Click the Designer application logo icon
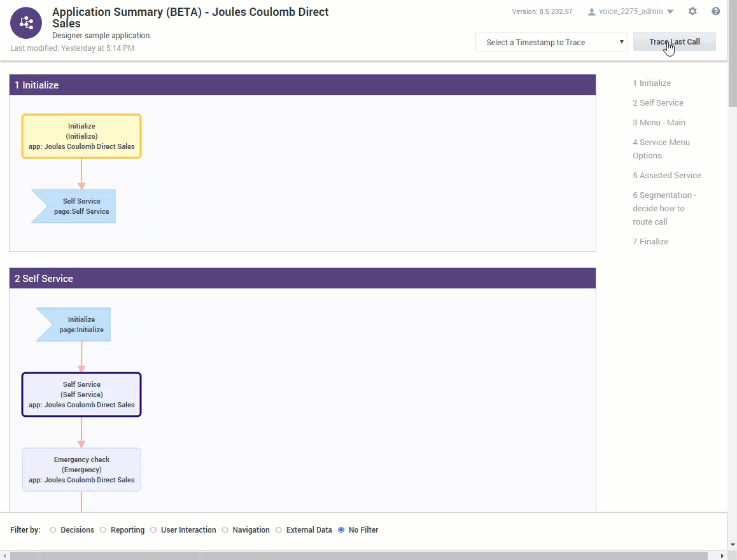737x560 pixels. tap(26, 24)
